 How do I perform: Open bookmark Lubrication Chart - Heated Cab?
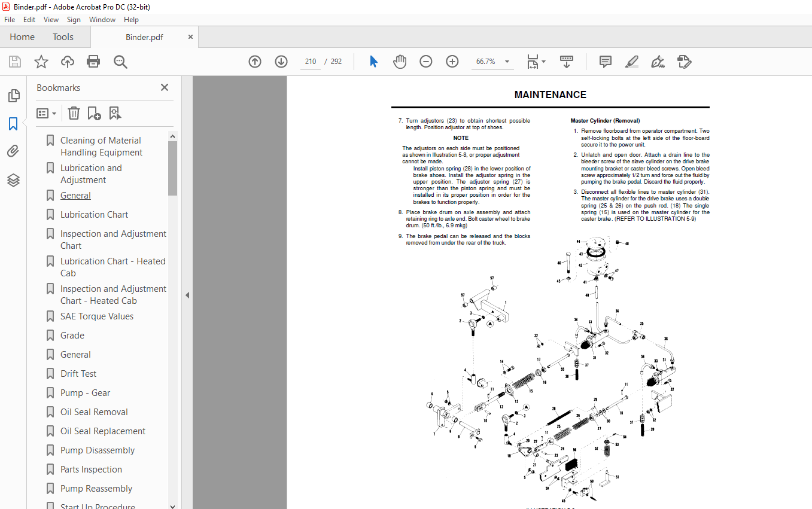(x=112, y=267)
